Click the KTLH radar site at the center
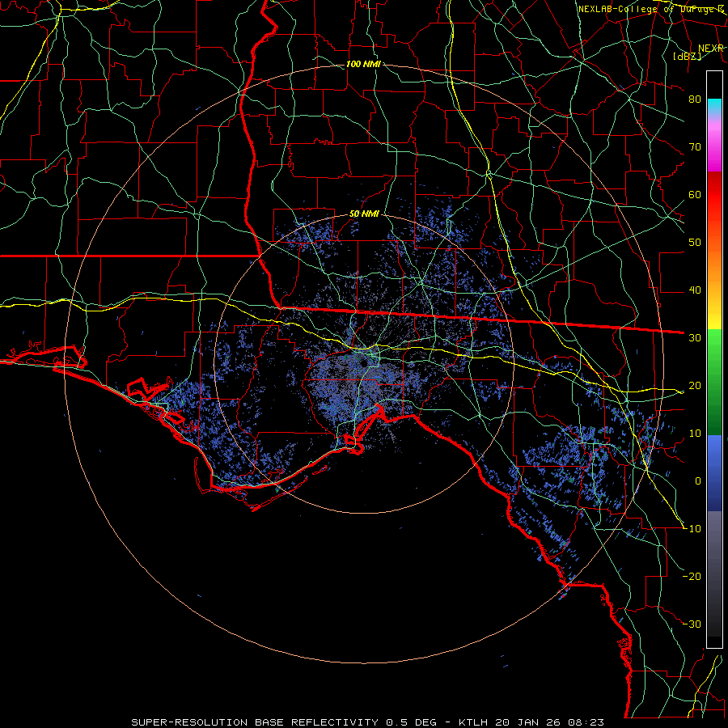728x728 pixels. tap(365, 363)
